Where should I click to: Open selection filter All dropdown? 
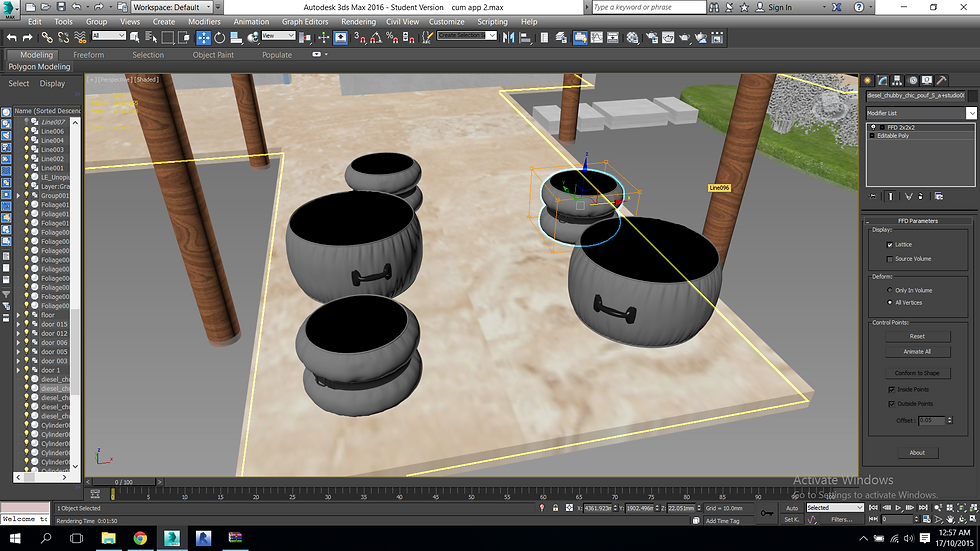coord(109,36)
